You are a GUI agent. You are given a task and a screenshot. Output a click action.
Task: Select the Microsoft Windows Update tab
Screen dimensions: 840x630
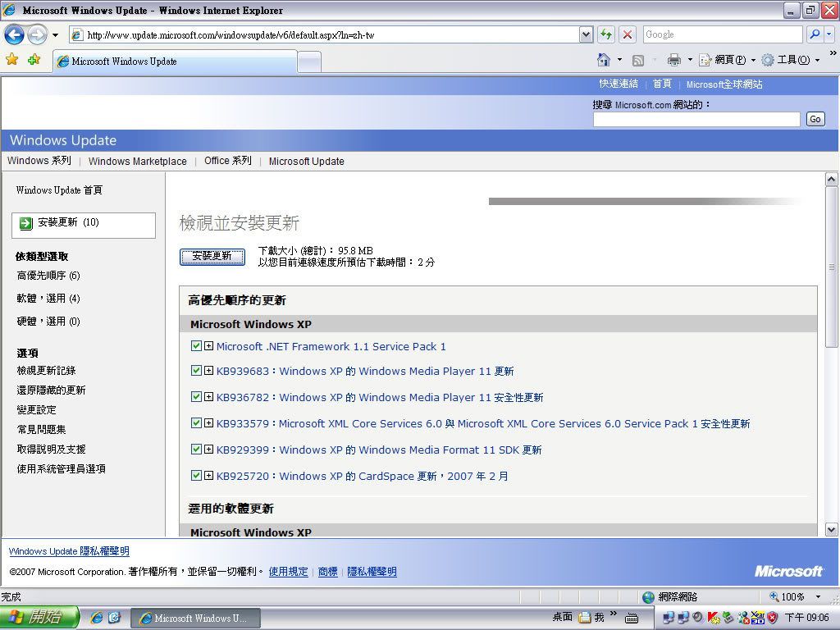(174, 62)
